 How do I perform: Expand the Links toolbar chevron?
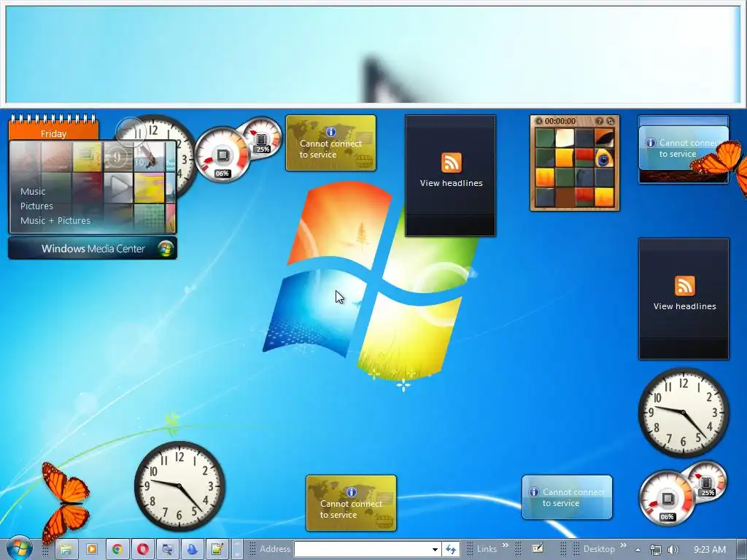click(x=505, y=545)
